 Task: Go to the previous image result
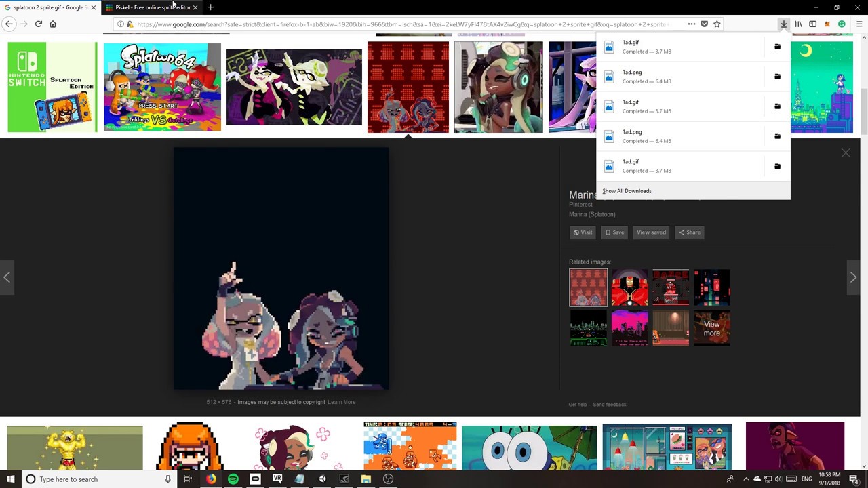(7, 277)
